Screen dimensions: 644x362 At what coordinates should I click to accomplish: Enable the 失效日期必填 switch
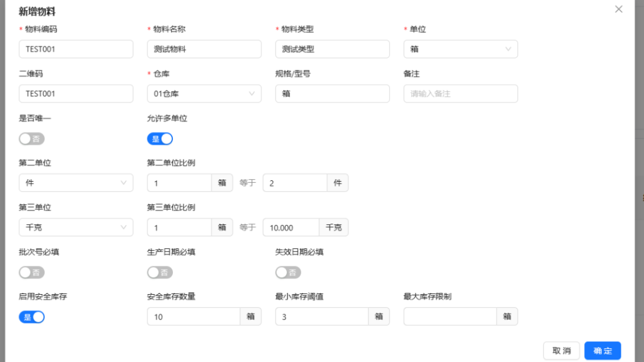(x=288, y=273)
